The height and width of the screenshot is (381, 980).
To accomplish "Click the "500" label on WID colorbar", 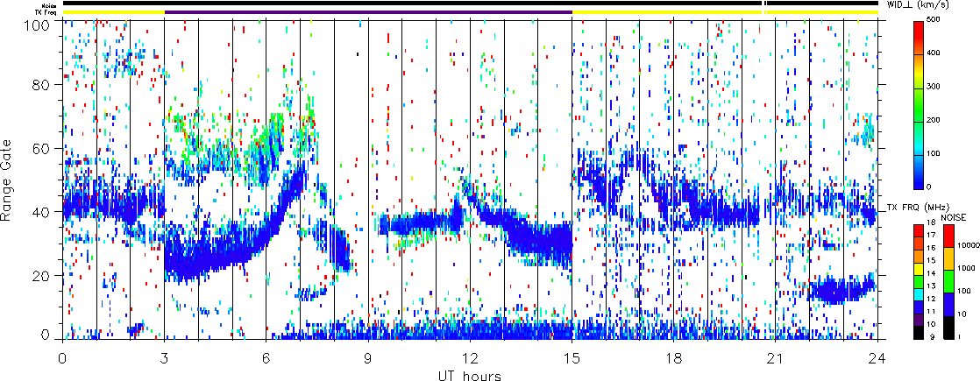I will [x=935, y=21].
